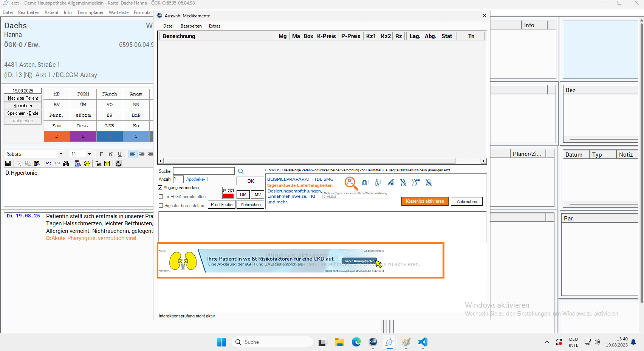644x351 pixels.
Task: Click the yellow clock icon
Action: 87,163
